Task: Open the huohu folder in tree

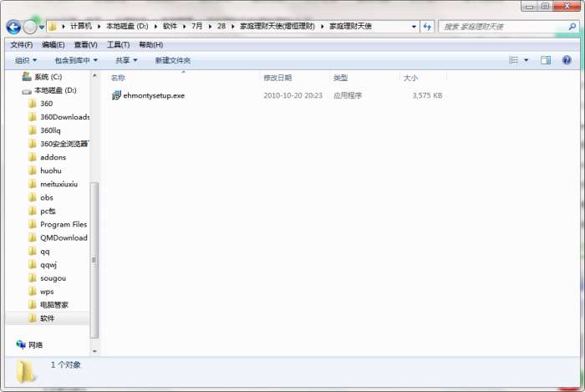Action: click(x=45, y=171)
